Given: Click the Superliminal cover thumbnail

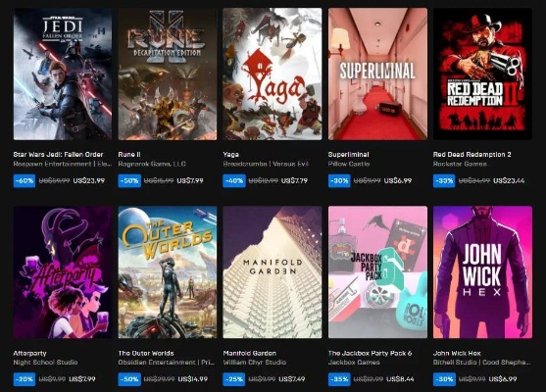Looking at the screenshot, I should (x=377, y=74).
